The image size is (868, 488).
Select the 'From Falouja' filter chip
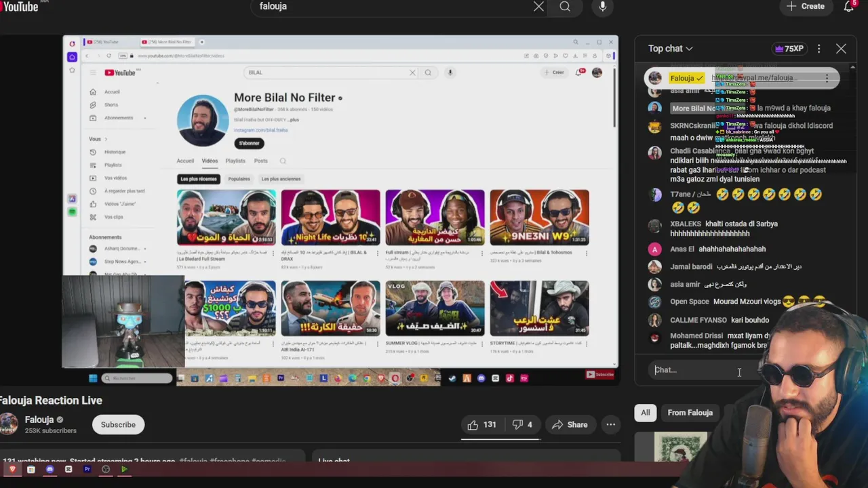(x=690, y=413)
